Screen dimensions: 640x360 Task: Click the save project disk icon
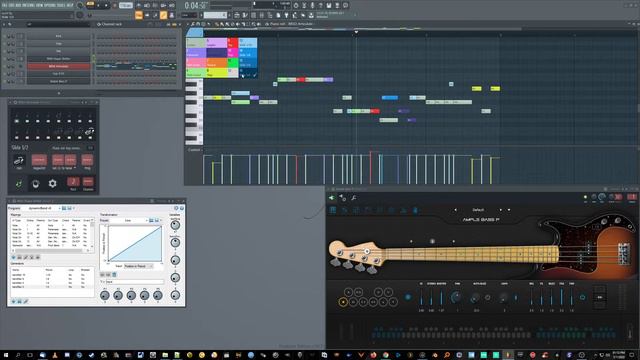coord(329,6)
